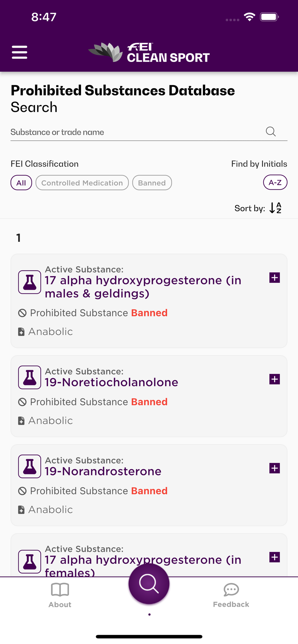
Task: Expand the 19-Noretiocholanolone entry
Action: (x=274, y=379)
